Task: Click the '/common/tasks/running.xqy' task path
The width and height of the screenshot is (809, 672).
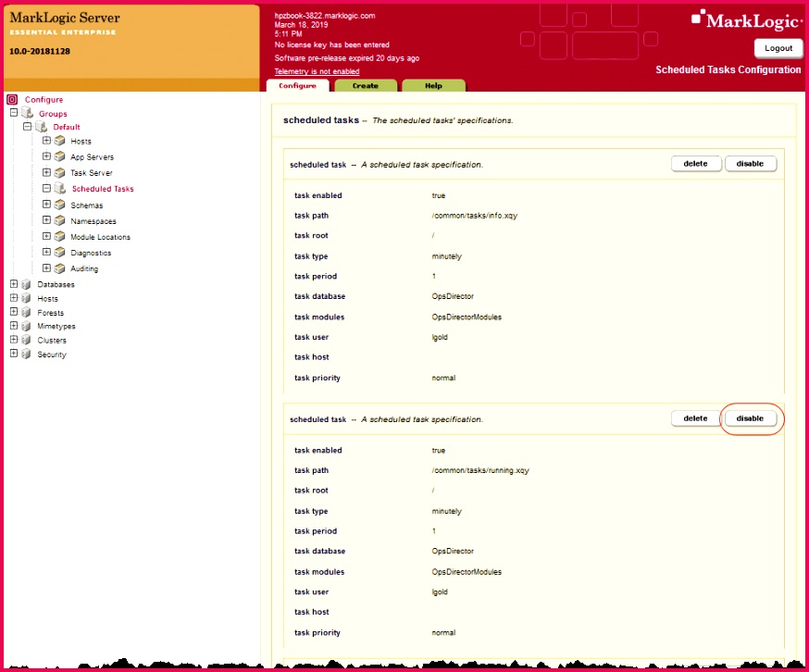Action: click(480, 471)
